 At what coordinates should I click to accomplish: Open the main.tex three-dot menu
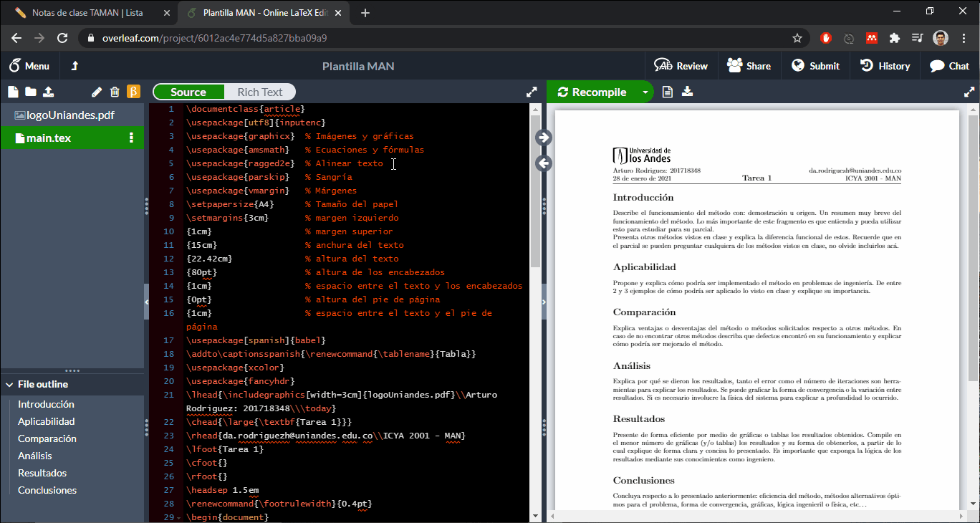[131, 138]
